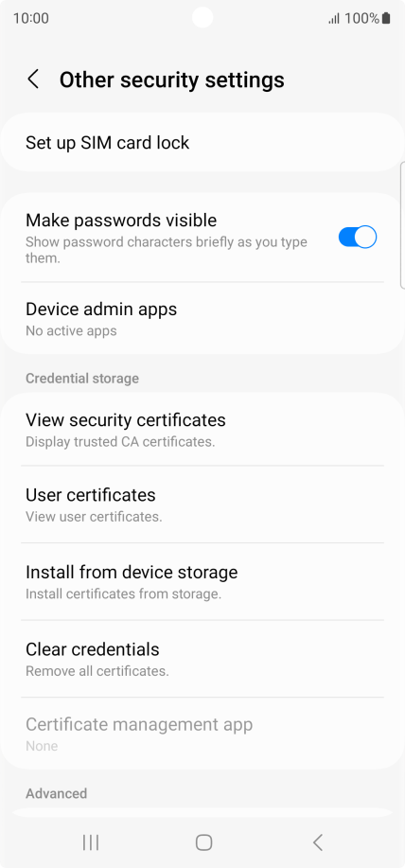Tap the battery icon in status bar
This screenshot has height=868, width=405.
click(x=386, y=18)
